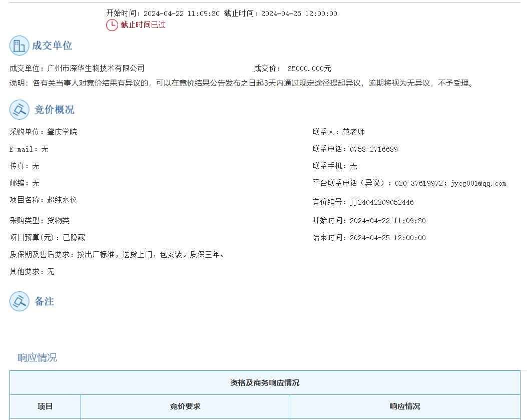
Task: Click the 35000.000元 transaction price value
Action: pyautogui.click(x=309, y=69)
